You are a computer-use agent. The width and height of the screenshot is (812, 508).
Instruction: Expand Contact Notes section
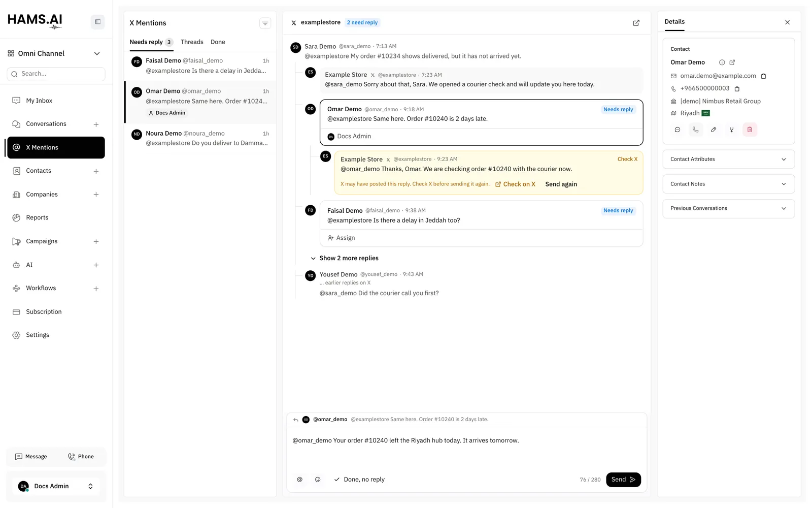coord(728,184)
